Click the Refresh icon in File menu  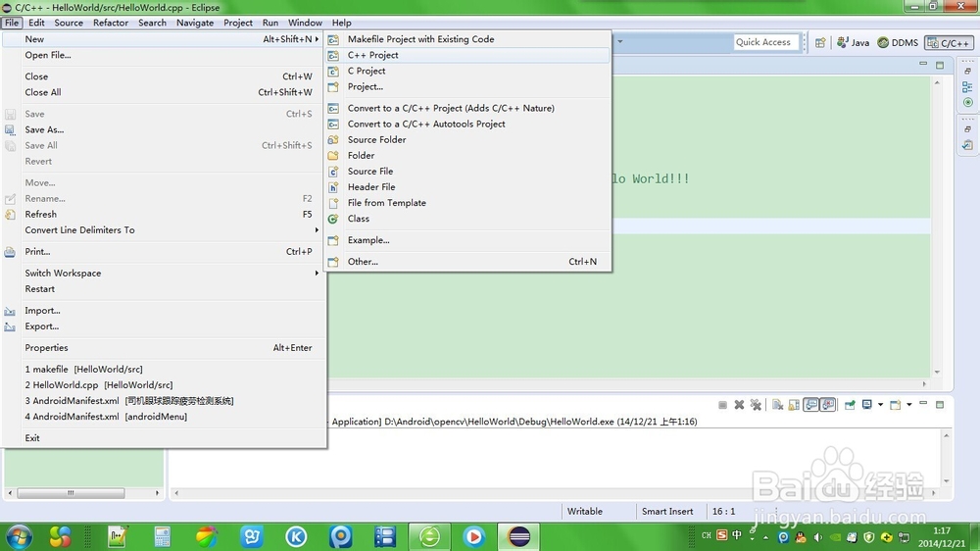[10, 215]
